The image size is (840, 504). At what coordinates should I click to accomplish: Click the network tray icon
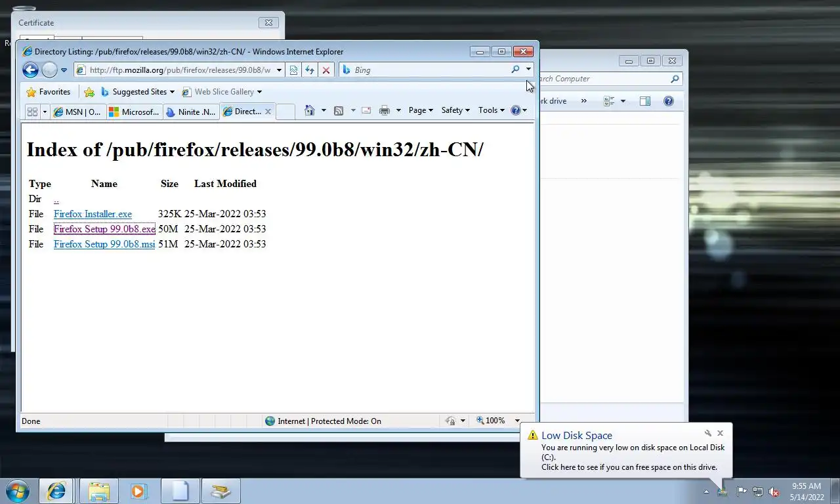758,491
